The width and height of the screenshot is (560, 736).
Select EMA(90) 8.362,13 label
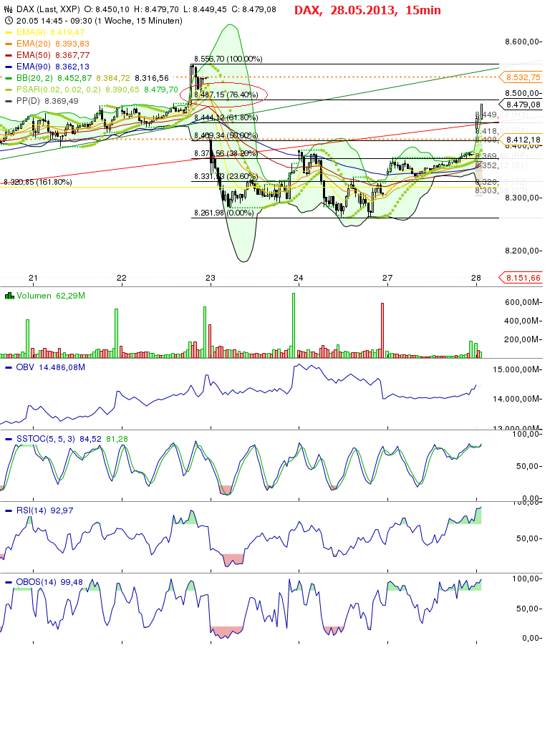click(x=52, y=67)
